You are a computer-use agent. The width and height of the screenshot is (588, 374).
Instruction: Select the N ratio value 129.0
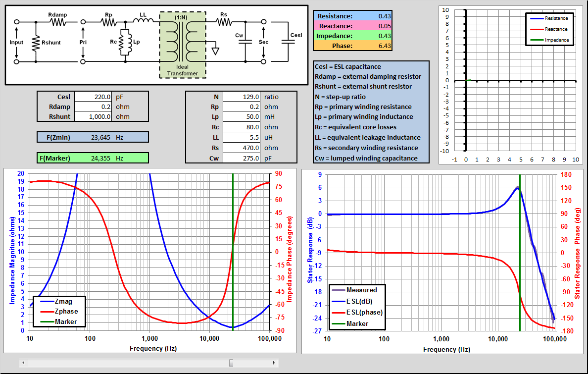tap(242, 97)
